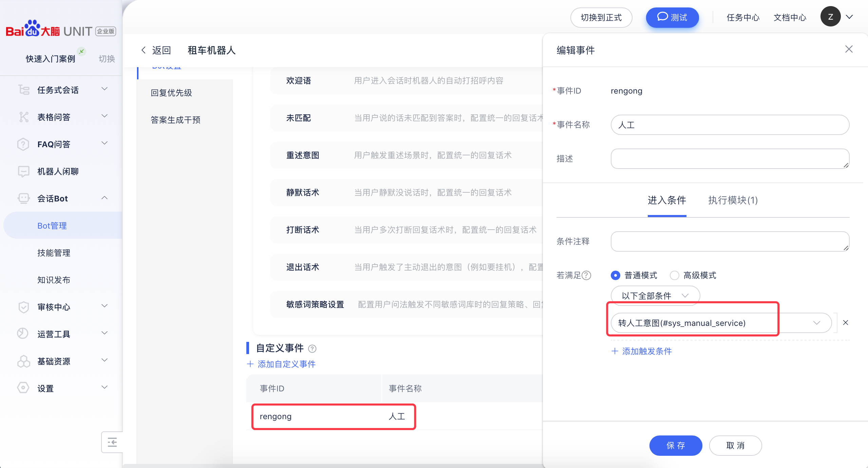Viewport: 868px width, 468px height.
Task: Click help icon next to 若满足
Action: click(x=587, y=275)
